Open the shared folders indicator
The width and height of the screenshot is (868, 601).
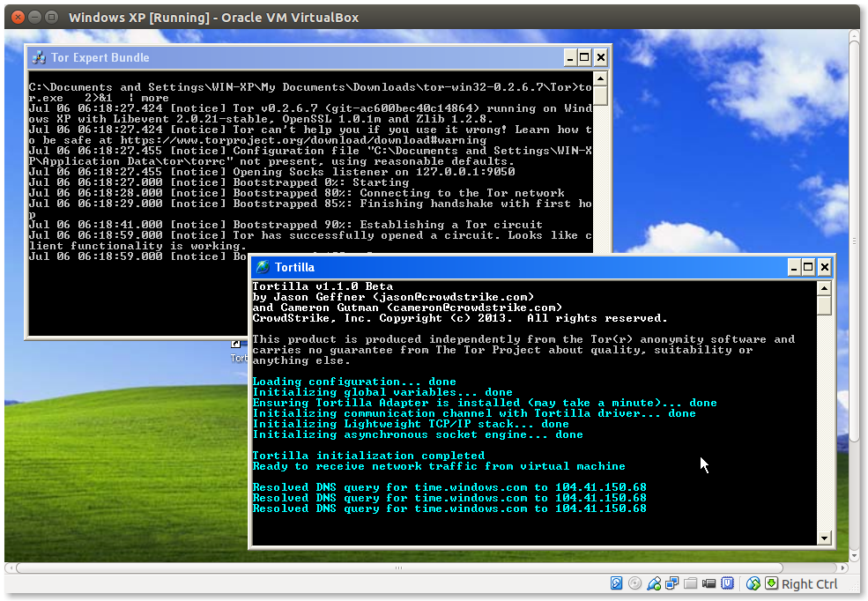[x=690, y=583]
